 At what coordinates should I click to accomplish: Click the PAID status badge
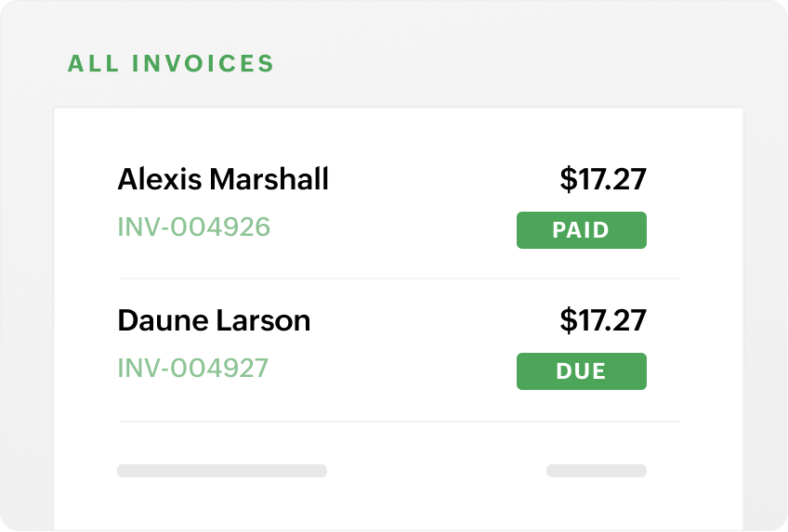tap(581, 230)
